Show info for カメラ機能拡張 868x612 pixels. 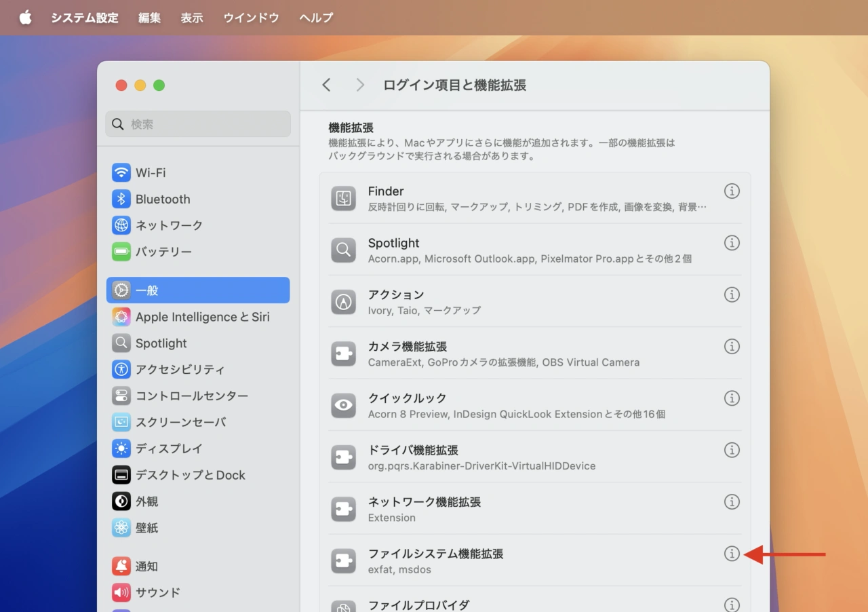pos(732,346)
